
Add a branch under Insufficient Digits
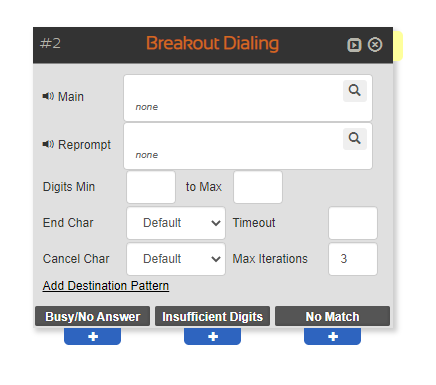coord(212,336)
